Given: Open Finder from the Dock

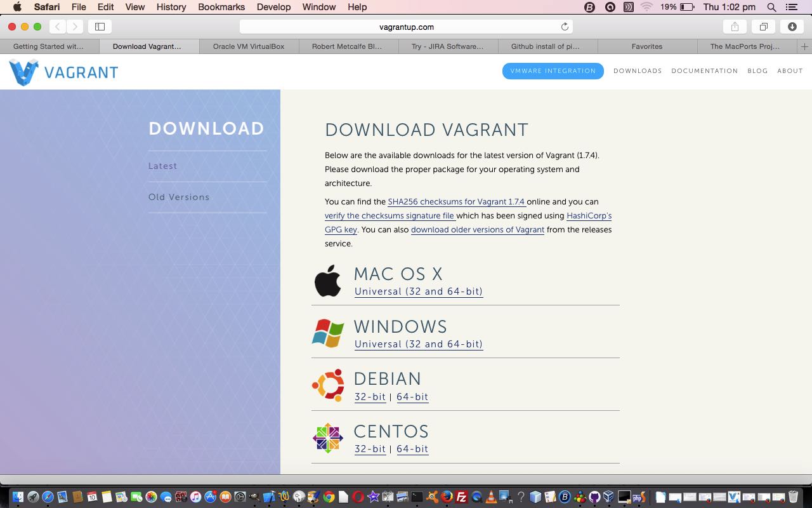Looking at the screenshot, I should 18,497.
